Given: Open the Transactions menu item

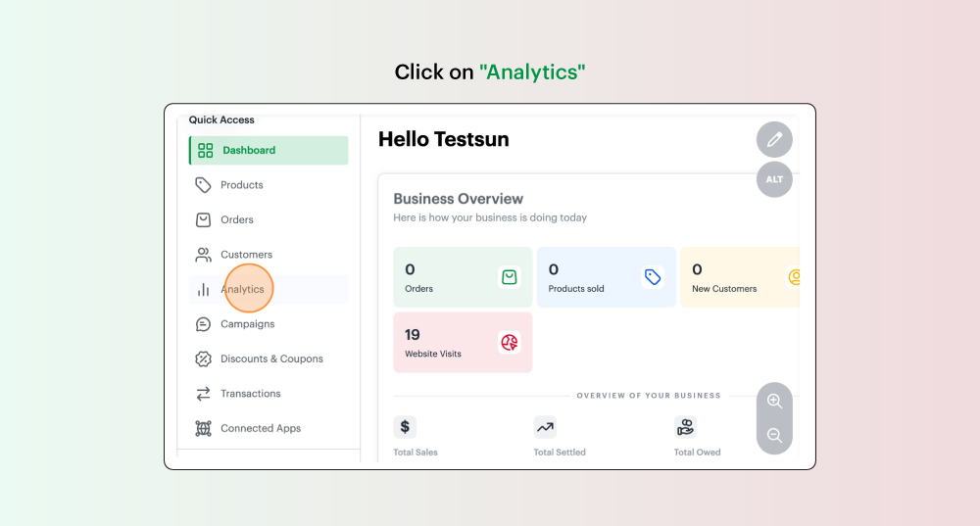Looking at the screenshot, I should click(269, 394).
